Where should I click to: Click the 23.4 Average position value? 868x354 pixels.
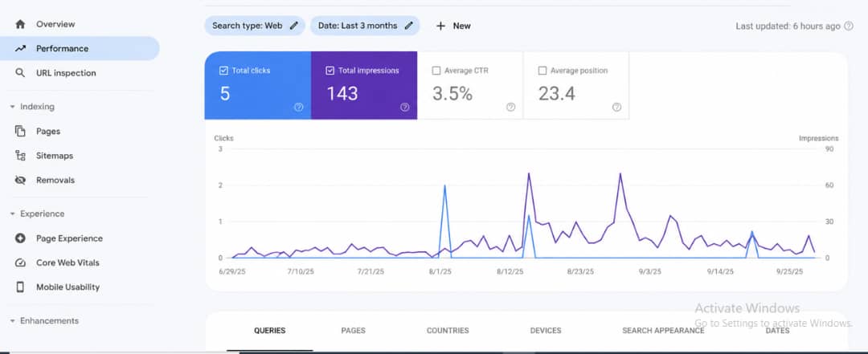(x=556, y=94)
